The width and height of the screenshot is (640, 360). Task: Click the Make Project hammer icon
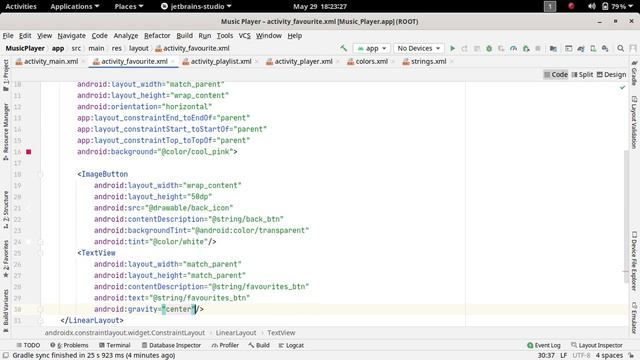click(344, 48)
